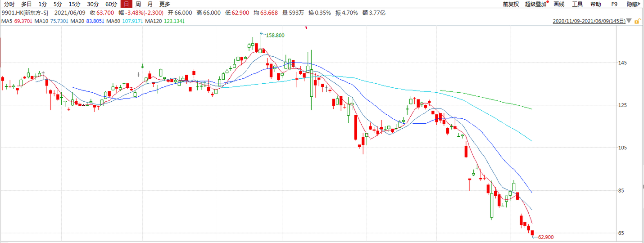This screenshot has height=243, width=644.
Task: Click the 158.800 high price marker
Action: click(275, 35)
